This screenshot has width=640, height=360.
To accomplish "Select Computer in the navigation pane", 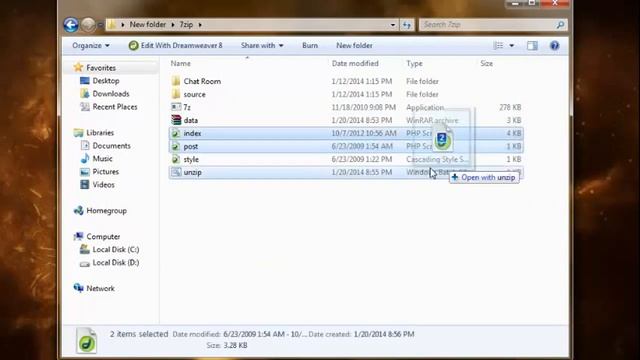I will tap(103, 236).
